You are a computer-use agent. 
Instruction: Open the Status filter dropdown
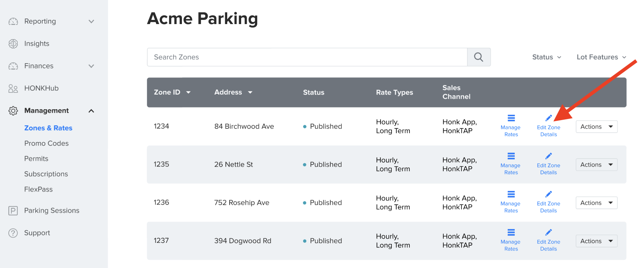coord(546,57)
